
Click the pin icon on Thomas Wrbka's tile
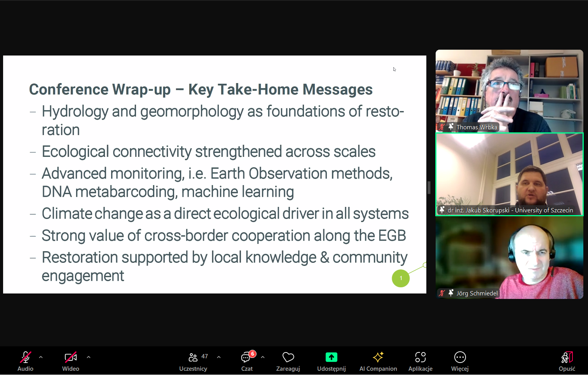pyautogui.click(x=451, y=127)
